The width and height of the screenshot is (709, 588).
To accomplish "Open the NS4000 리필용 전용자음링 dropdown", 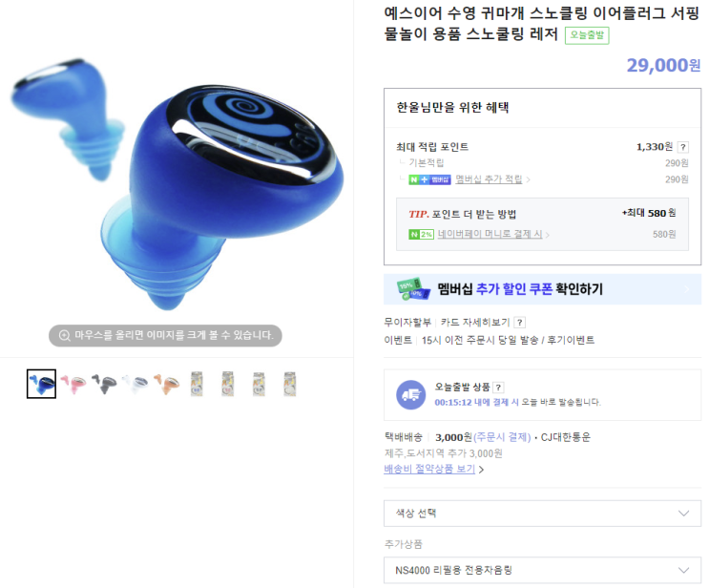I will [542, 571].
